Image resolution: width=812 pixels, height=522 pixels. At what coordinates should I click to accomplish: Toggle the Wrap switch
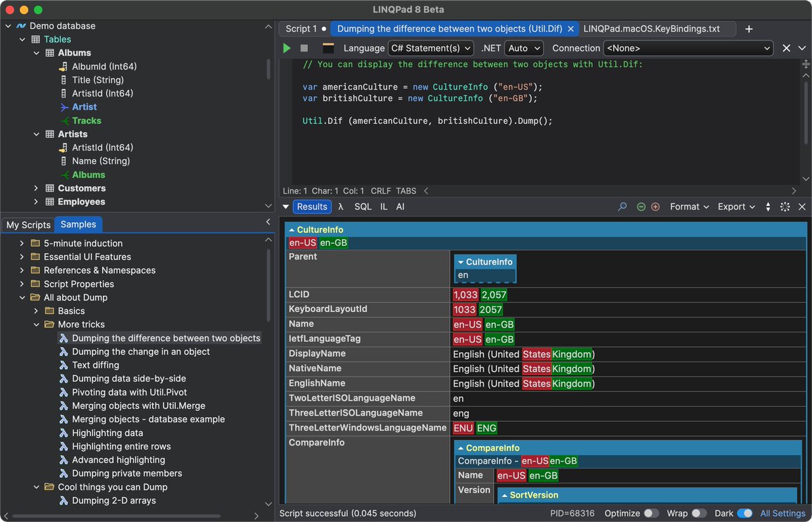point(699,513)
